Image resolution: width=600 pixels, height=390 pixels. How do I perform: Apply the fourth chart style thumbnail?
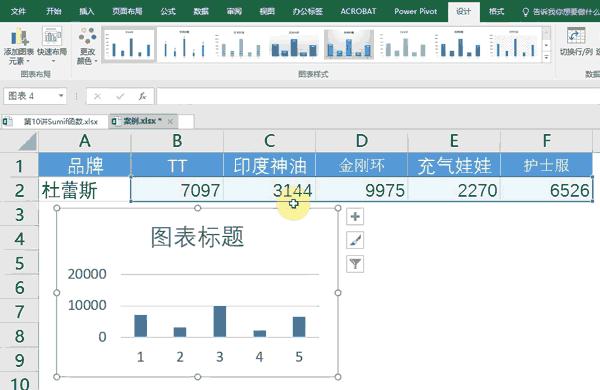point(294,45)
